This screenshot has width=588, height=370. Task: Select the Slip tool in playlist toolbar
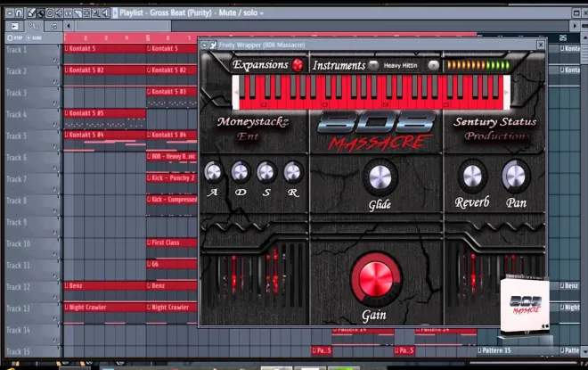point(69,13)
